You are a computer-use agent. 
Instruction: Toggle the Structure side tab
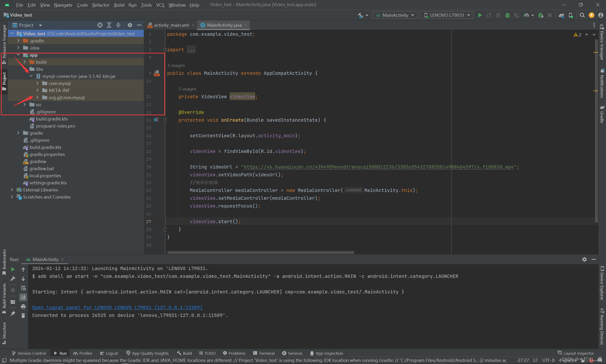click(4, 333)
